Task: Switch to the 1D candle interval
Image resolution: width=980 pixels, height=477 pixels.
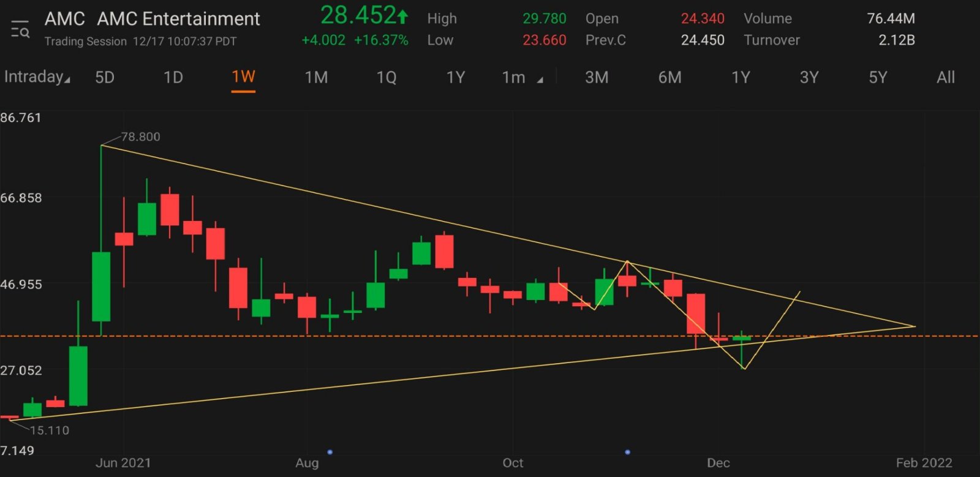Action: point(173,78)
